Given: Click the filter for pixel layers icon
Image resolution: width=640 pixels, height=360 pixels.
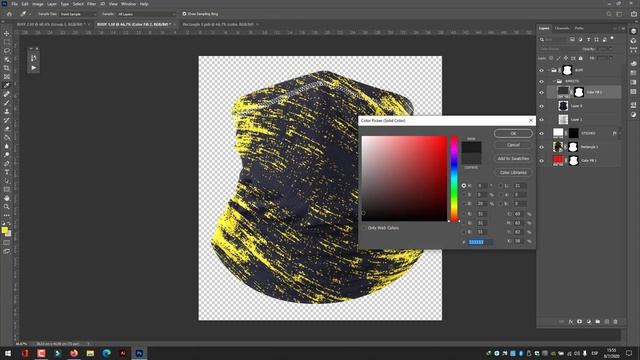Looking at the screenshot, I should click(572, 40).
